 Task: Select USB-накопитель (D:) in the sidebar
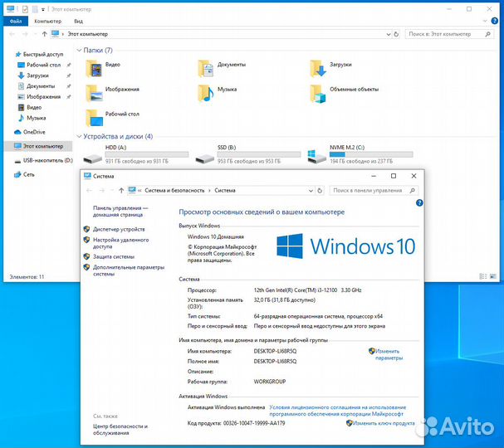click(x=47, y=160)
